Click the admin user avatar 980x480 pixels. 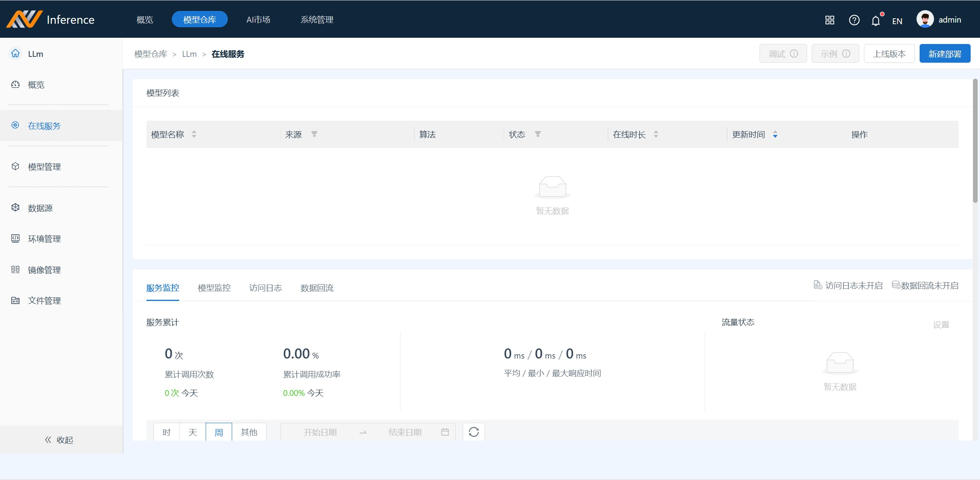[x=925, y=19]
